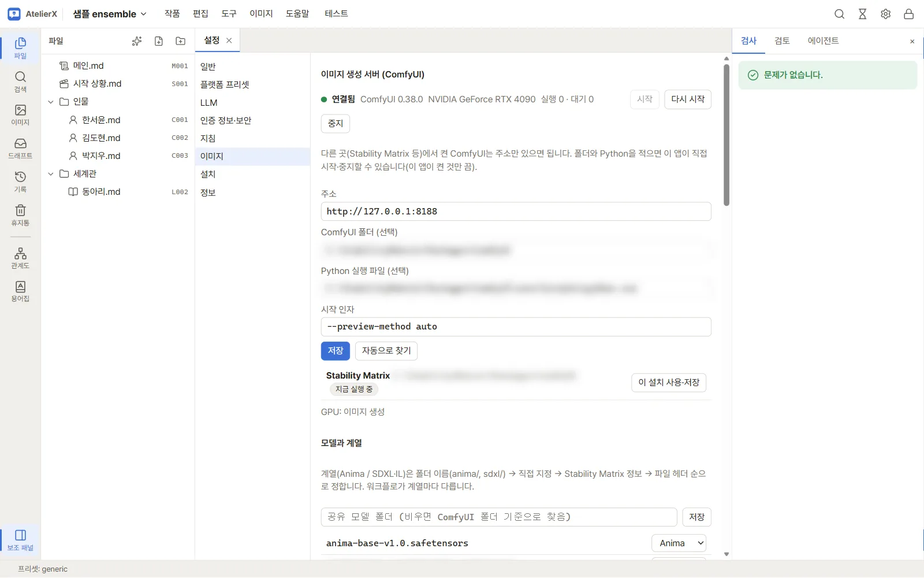Click the 시작 인자 input field
This screenshot has height=578, width=924.
[x=516, y=327]
